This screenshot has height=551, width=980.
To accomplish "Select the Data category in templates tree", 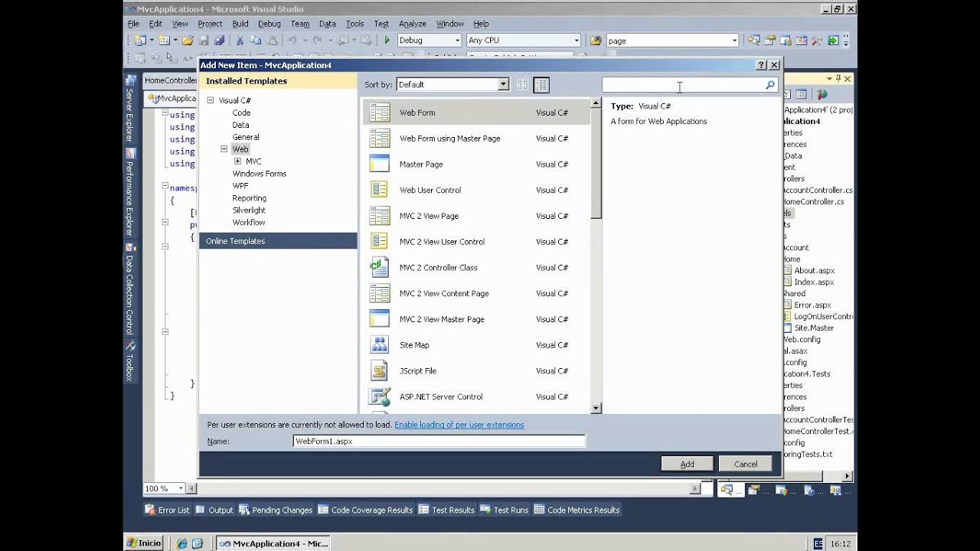I will pos(240,125).
